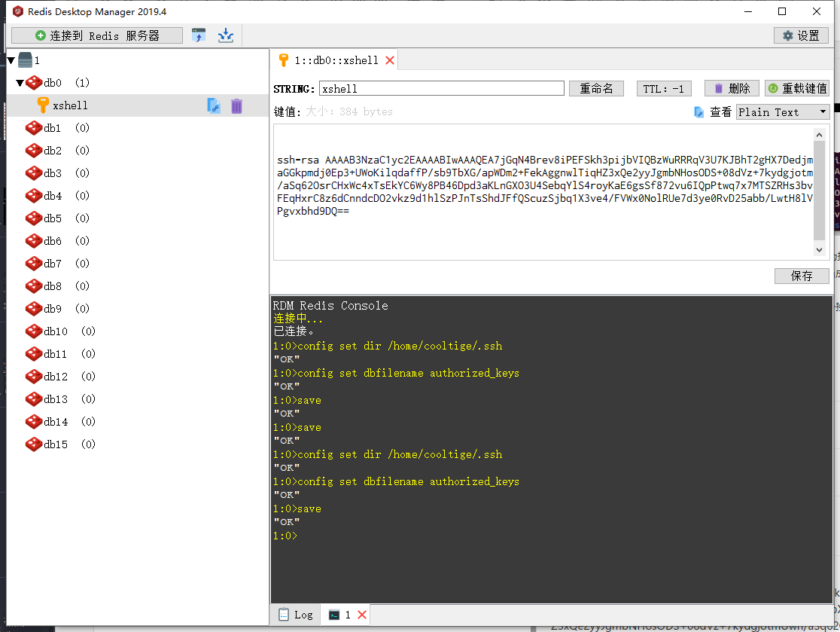Select db1 label in tree

click(53, 128)
